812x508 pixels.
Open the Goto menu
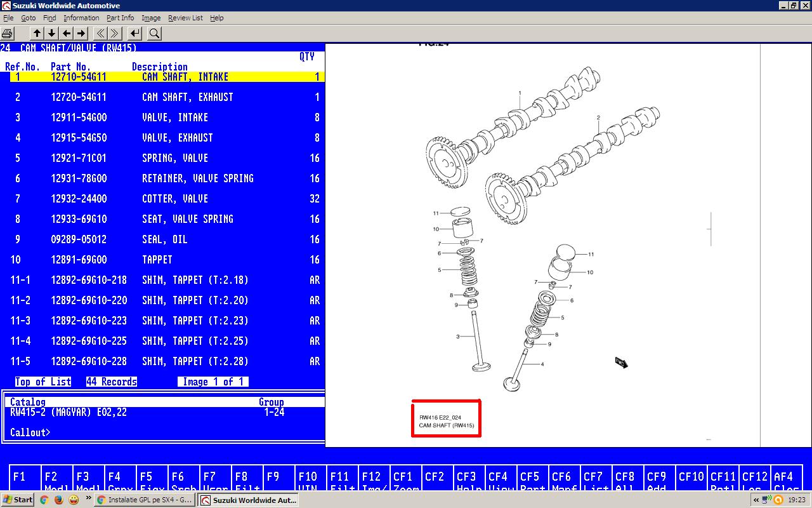coord(29,18)
